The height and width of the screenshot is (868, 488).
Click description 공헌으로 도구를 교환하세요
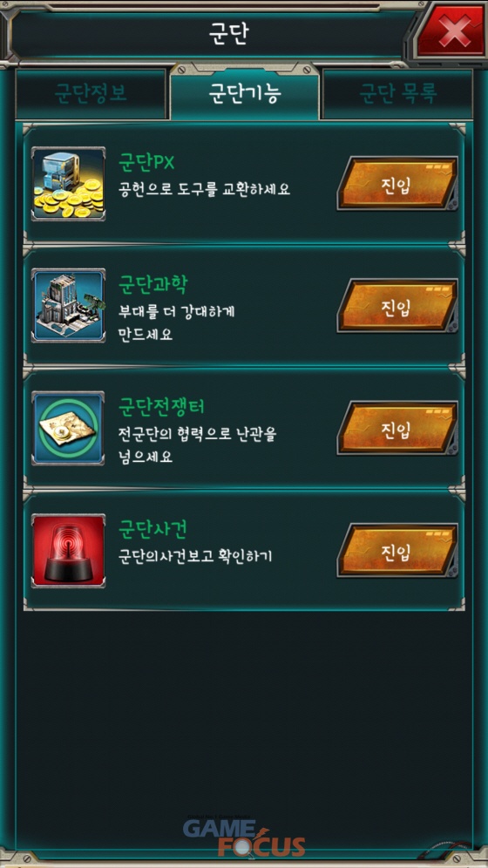click(x=205, y=189)
